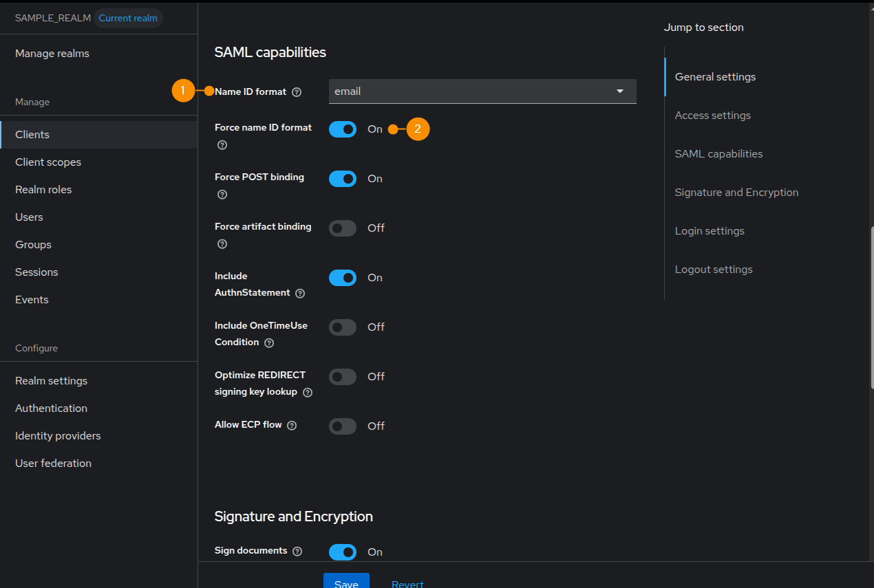Disable the Force POST binding toggle
This screenshot has height=588, width=874.
(x=343, y=179)
